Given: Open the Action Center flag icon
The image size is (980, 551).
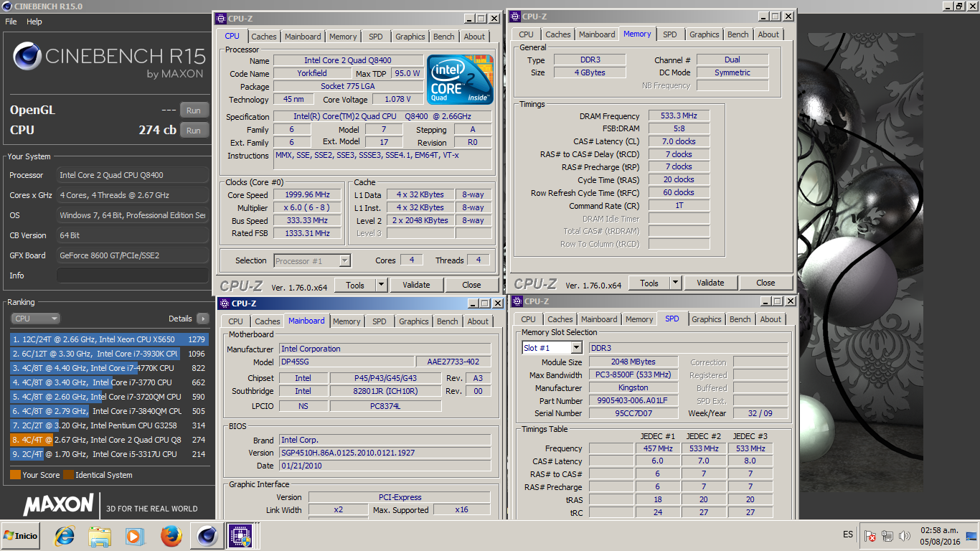Looking at the screenshot, I should (870, 536).
